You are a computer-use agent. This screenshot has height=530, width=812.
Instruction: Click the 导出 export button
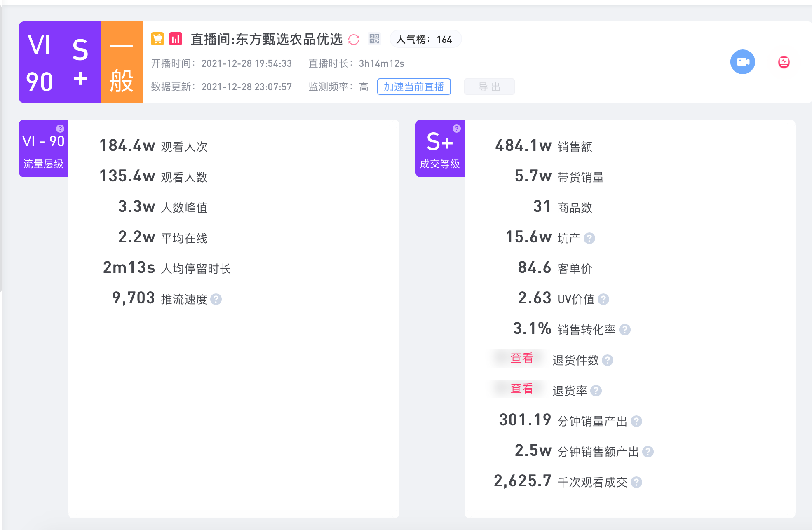(489, 87)
